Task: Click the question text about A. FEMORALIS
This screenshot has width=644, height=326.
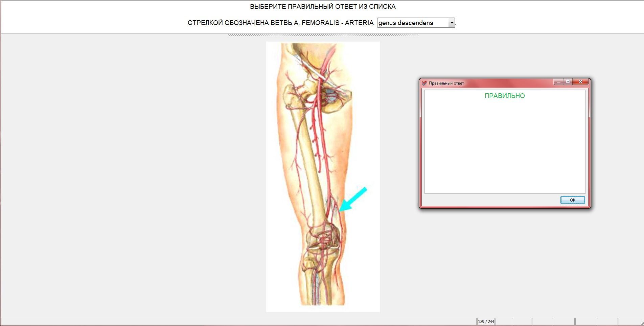Action: [x=281, y=23]
